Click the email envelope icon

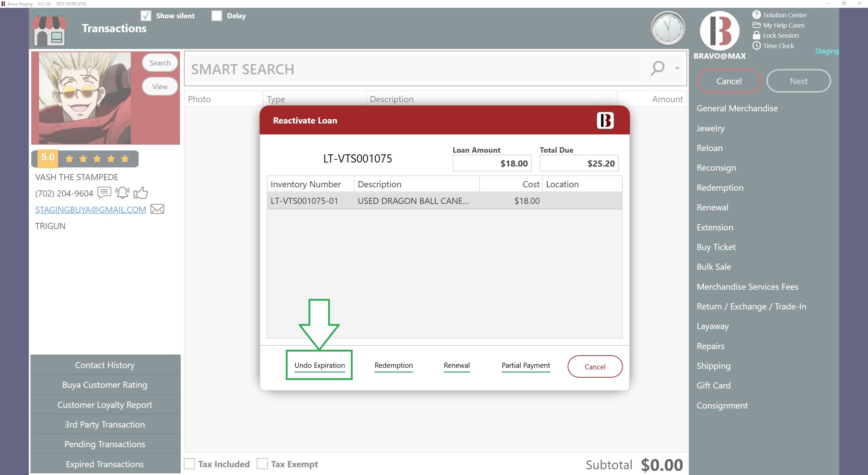click(x=157, y=209)
